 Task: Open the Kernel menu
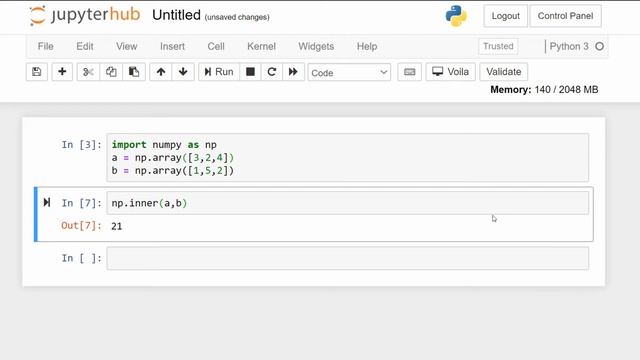261,47
